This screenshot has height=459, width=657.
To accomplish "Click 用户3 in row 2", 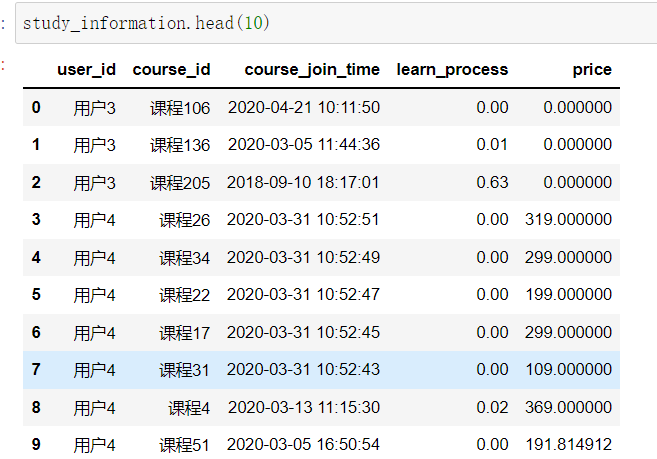I will [94, 183].
